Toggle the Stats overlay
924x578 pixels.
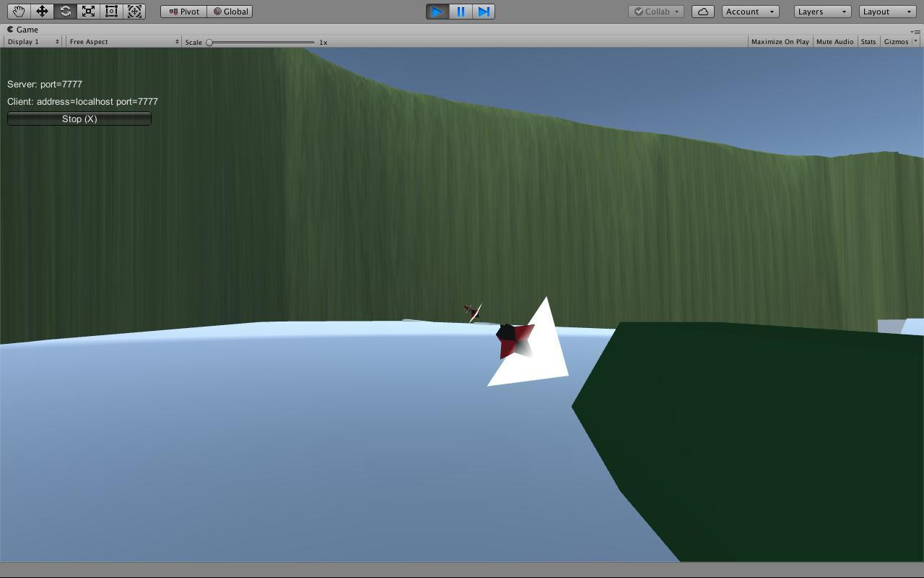[868, 42]
